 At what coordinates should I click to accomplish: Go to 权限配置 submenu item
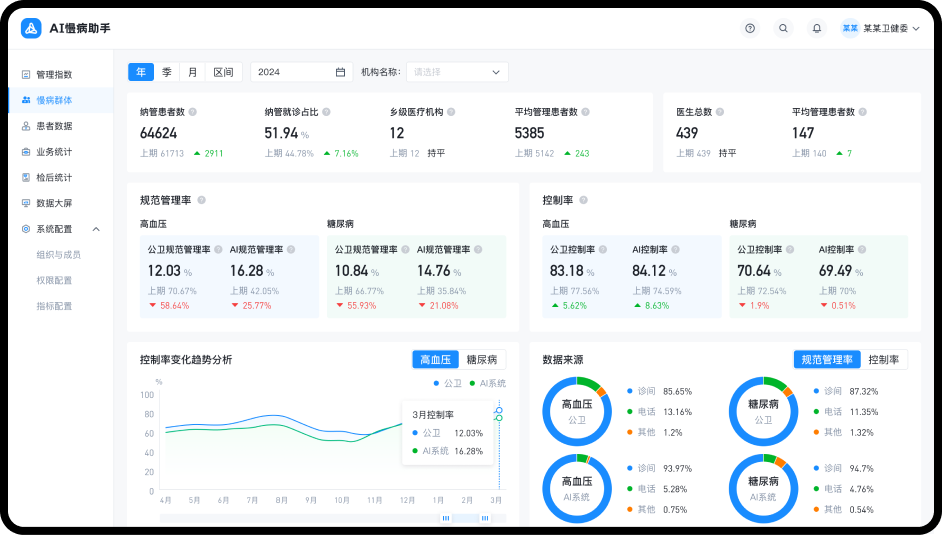coord(54,281)
